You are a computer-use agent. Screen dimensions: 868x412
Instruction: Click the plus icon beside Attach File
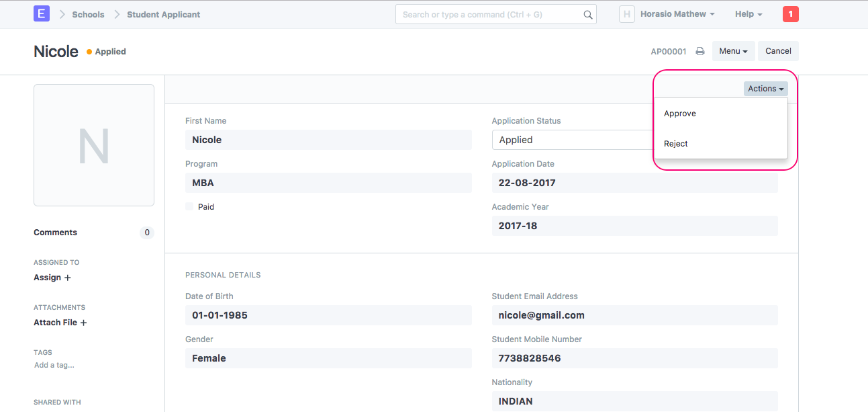pyautogui.click(x=83, y=323)
